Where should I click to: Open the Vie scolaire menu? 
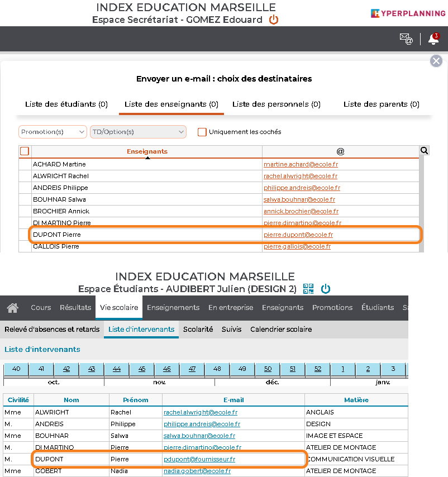coord(119,308)
